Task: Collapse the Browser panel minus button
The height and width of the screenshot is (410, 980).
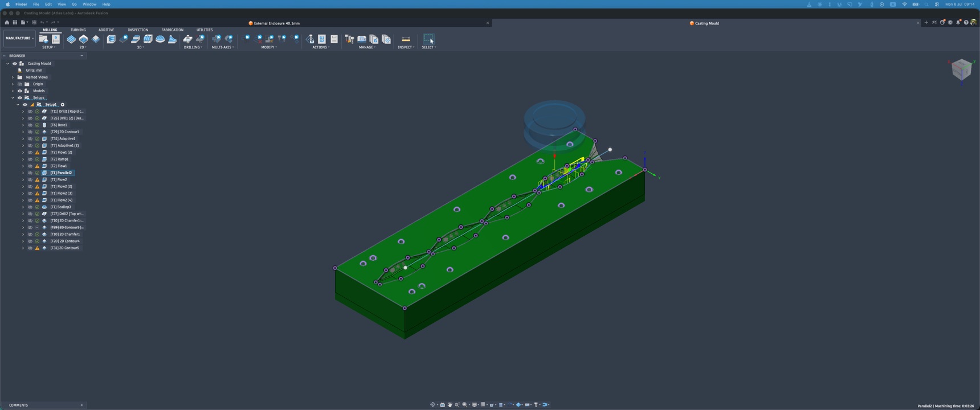Action: (82, 56)
